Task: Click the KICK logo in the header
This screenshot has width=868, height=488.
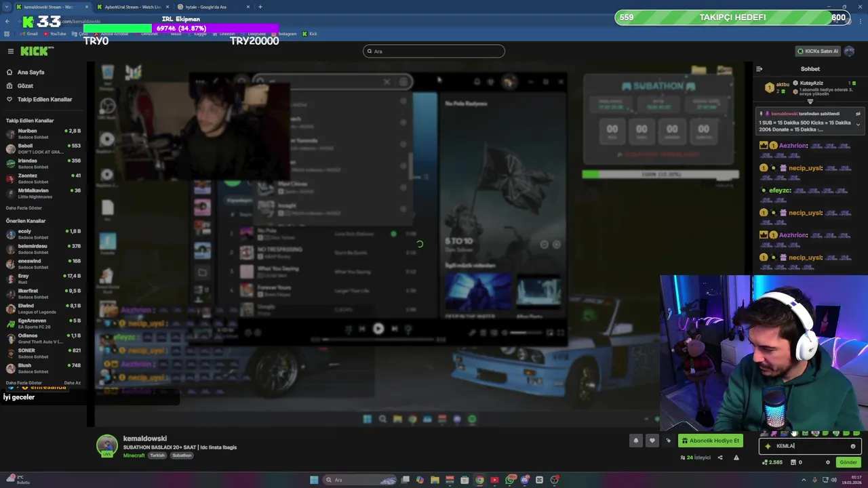Action: tap(37, 52)
